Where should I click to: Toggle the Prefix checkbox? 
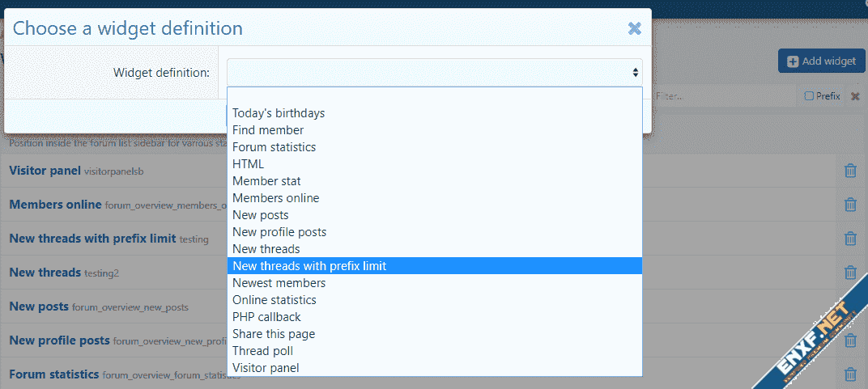click(x=809, y=96)
